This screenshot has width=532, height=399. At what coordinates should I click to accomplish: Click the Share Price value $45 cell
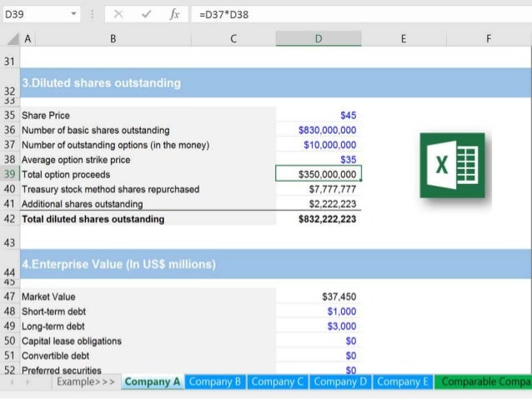click(319, 115)
